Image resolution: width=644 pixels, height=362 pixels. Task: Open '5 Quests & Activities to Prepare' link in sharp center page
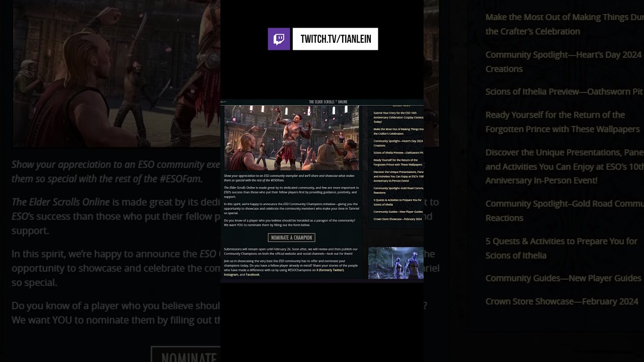[397, 202]
